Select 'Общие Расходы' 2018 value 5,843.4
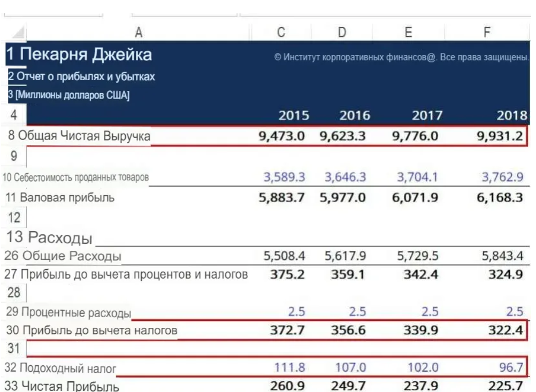 click(x=502, y=256)
